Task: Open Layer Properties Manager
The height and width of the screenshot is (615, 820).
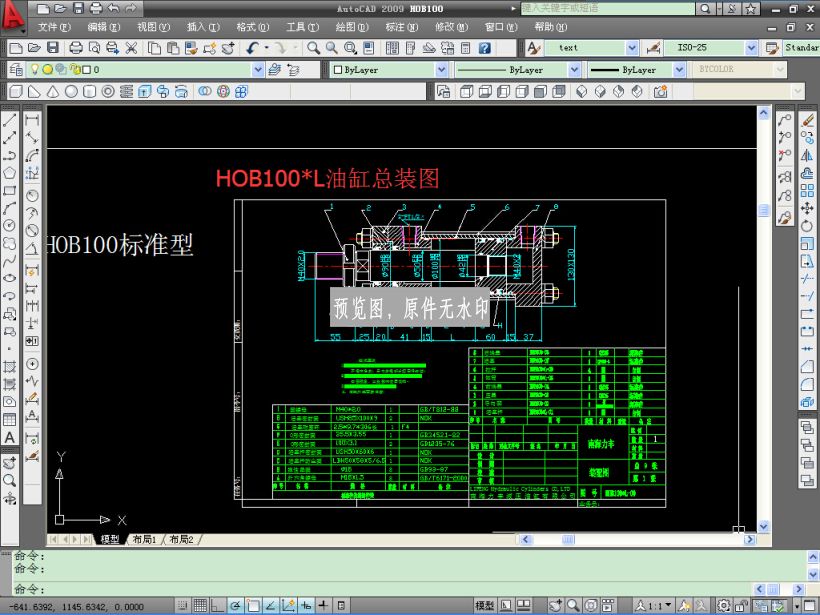Action: pyautogui.click(x=16, y=70)
